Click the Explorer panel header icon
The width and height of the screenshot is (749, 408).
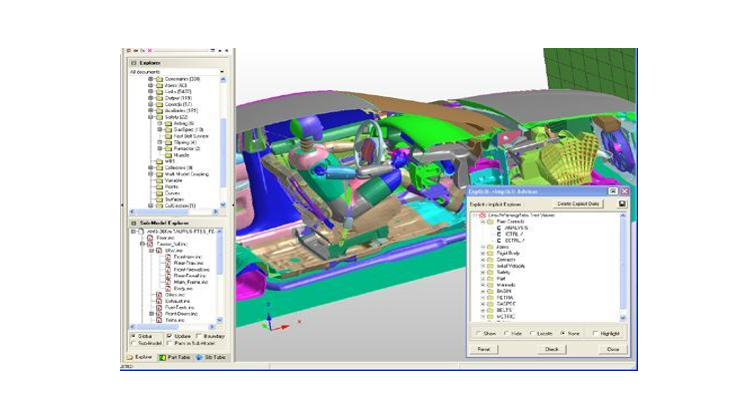(132, 62)
